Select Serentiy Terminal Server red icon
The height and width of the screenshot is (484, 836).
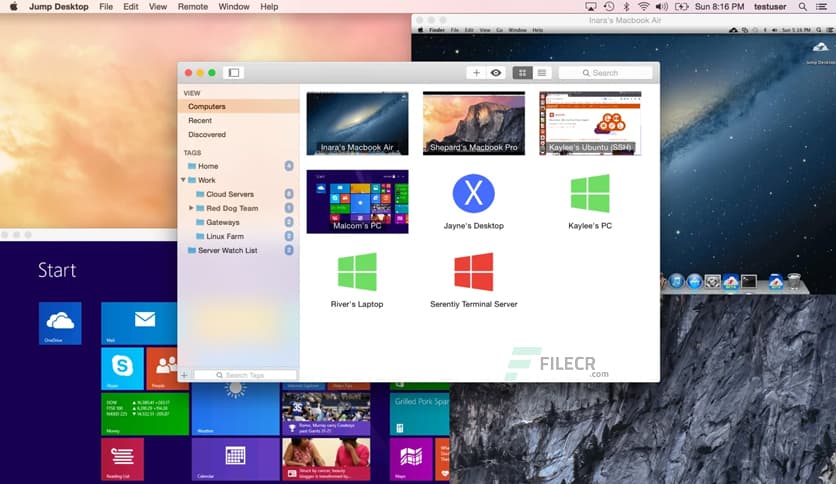click(x=473, y=271)
